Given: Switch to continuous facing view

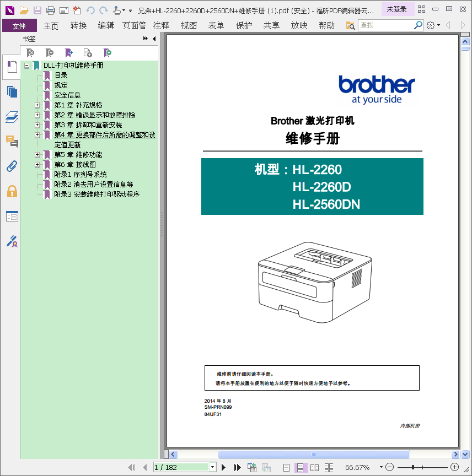Looking at the screenshot, I should [329, 468].
